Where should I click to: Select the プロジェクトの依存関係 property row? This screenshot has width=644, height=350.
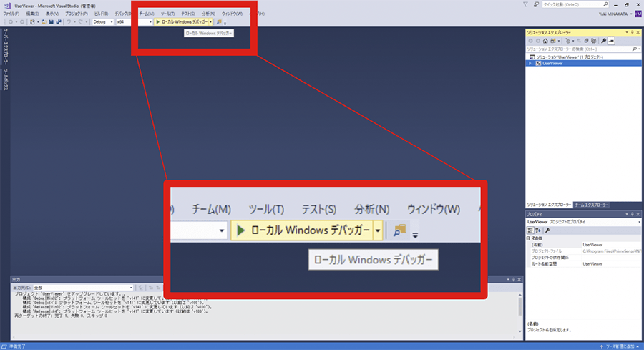click(x=584, y=258)
